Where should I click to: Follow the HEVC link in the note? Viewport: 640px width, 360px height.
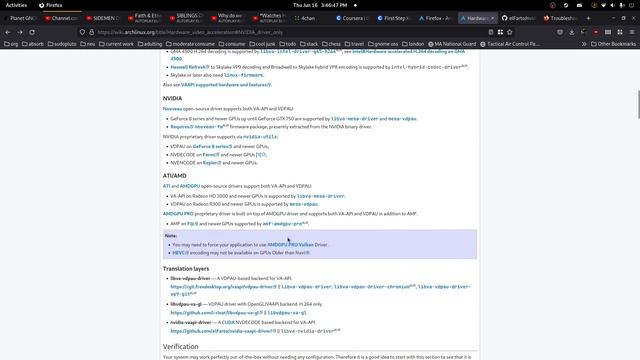(179, 253)
